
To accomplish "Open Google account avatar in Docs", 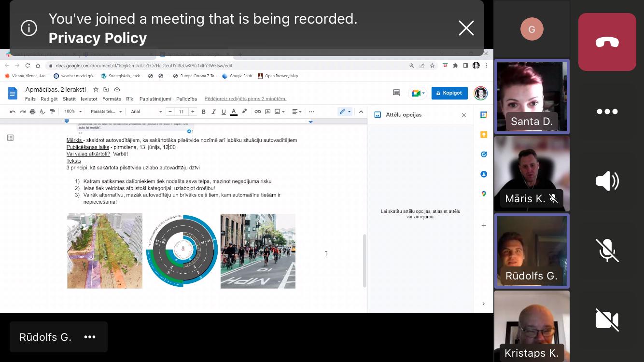I will [x=480, y=93].
